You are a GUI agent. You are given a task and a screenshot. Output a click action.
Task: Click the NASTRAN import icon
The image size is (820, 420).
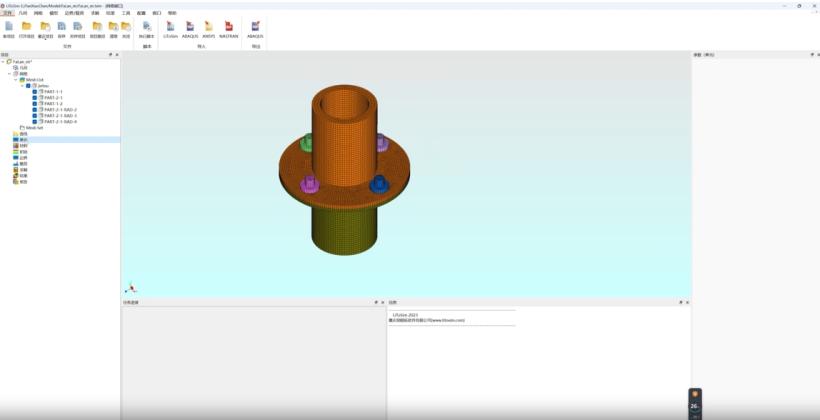[229, 27]
